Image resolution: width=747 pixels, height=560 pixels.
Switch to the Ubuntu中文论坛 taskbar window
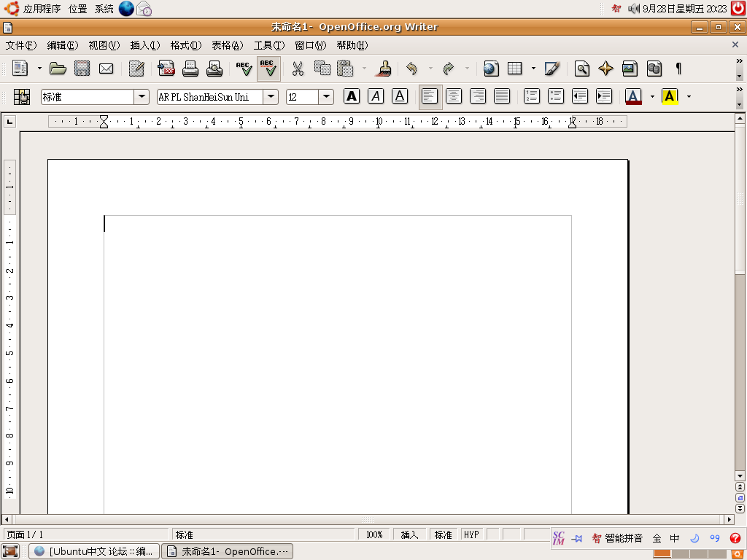pyautogui.click(x=94, y=551)
